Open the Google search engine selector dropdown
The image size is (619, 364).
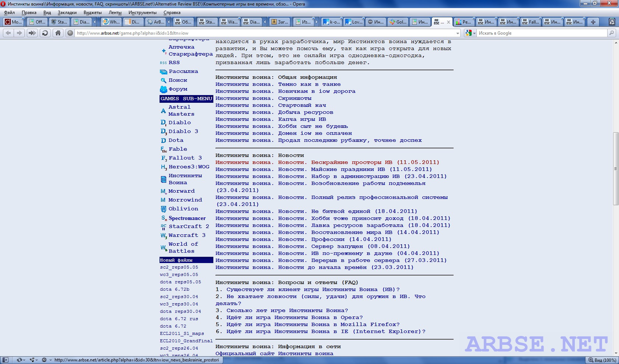tap(471, 33)
